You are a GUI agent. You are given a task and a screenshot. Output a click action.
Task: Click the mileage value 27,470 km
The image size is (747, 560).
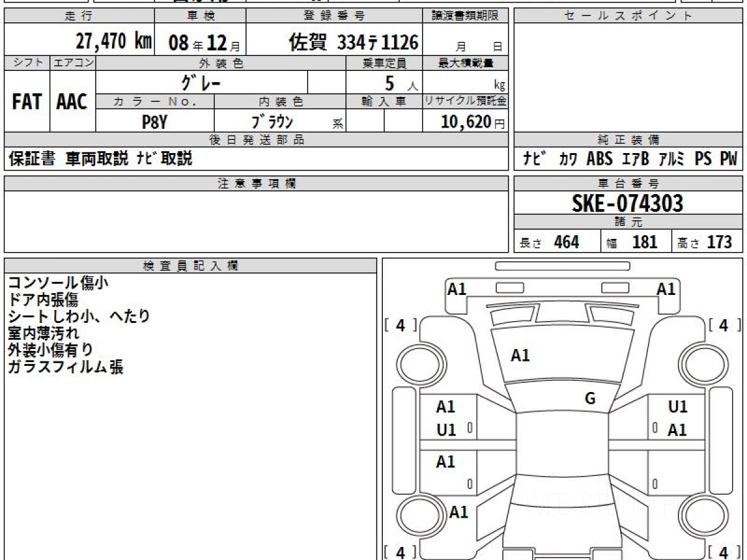(x=113, y=42)
